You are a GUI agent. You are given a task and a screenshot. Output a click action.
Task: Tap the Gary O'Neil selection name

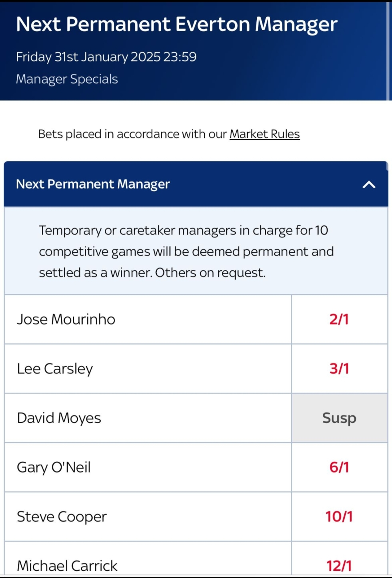click(x=54, y=467)
